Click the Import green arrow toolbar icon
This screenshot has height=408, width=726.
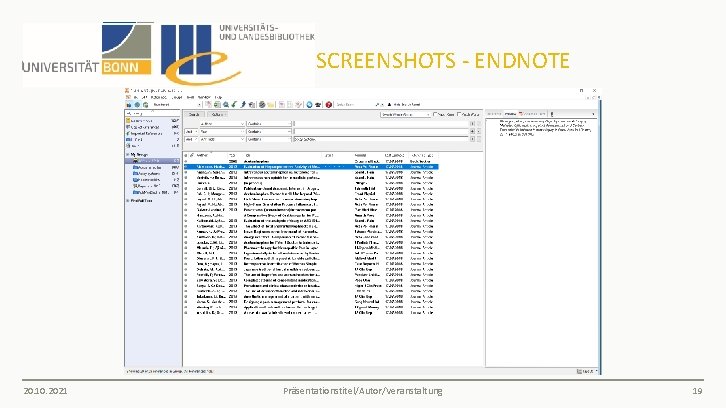[234, 105]
